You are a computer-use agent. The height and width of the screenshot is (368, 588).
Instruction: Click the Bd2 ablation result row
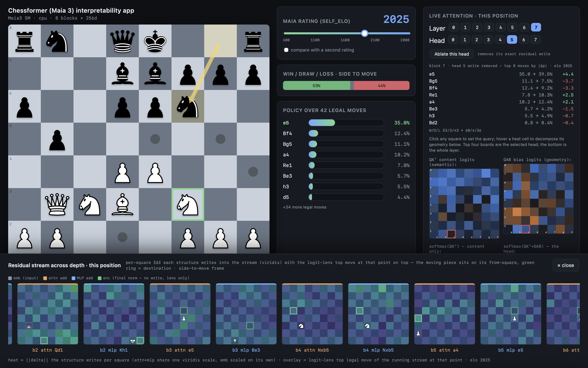pyautogui.click(x=501, y=123)
